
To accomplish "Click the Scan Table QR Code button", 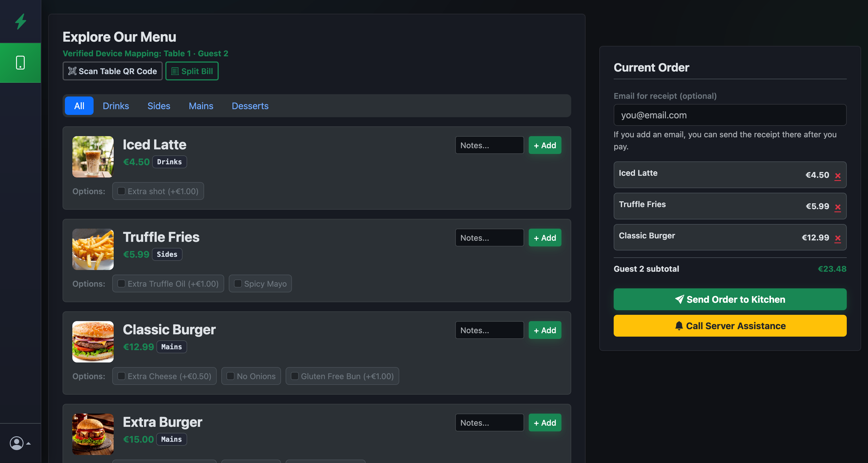I will pos(113,71).
